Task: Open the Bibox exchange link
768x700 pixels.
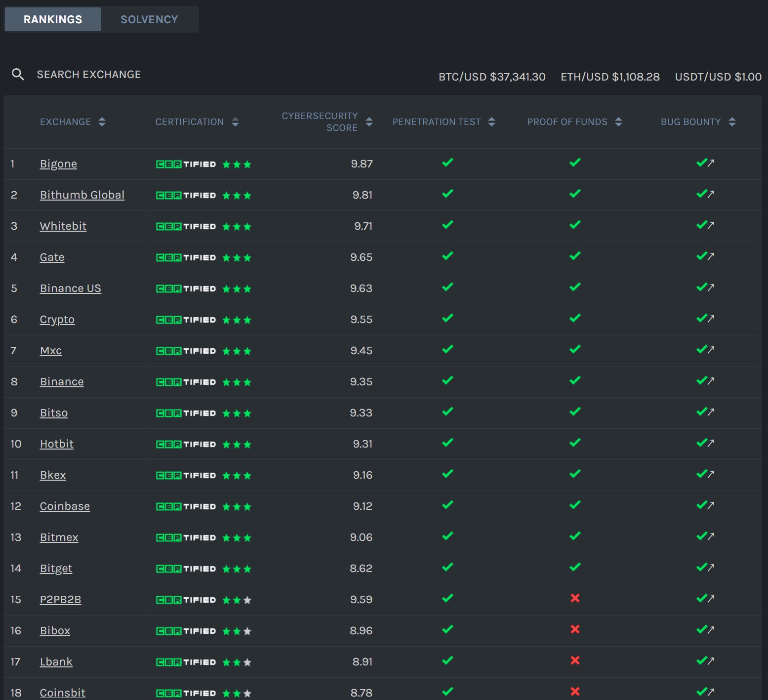Action: click(x=55, y=631)
